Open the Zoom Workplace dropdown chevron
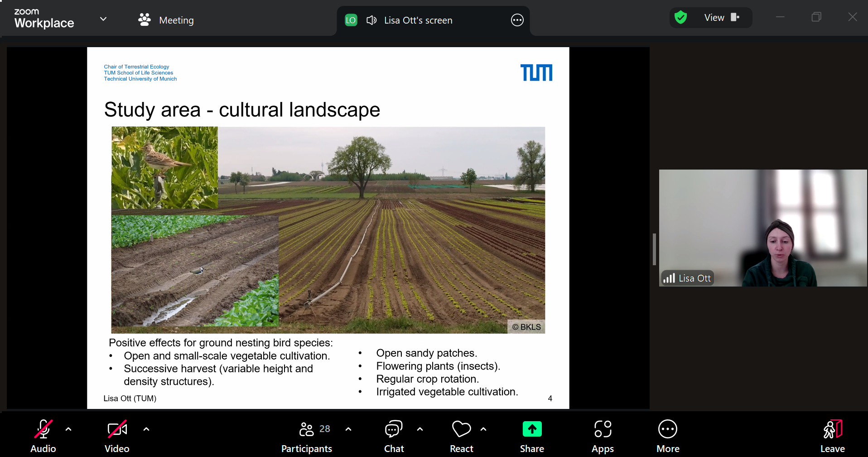This screenshot has width=868, height=457. [103, 19]
